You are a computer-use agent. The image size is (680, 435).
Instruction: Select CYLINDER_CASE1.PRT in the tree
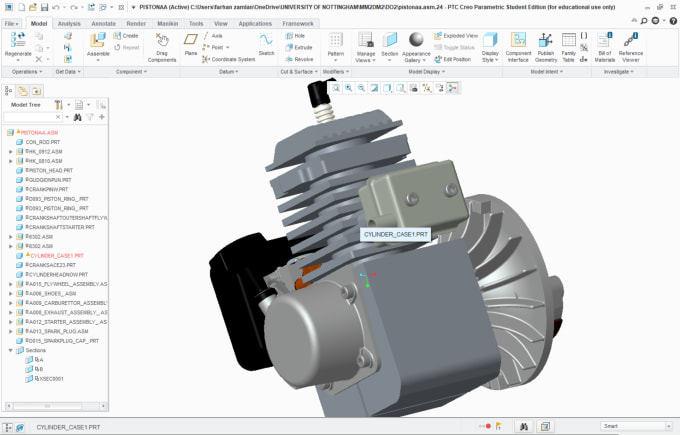(57, 256)
